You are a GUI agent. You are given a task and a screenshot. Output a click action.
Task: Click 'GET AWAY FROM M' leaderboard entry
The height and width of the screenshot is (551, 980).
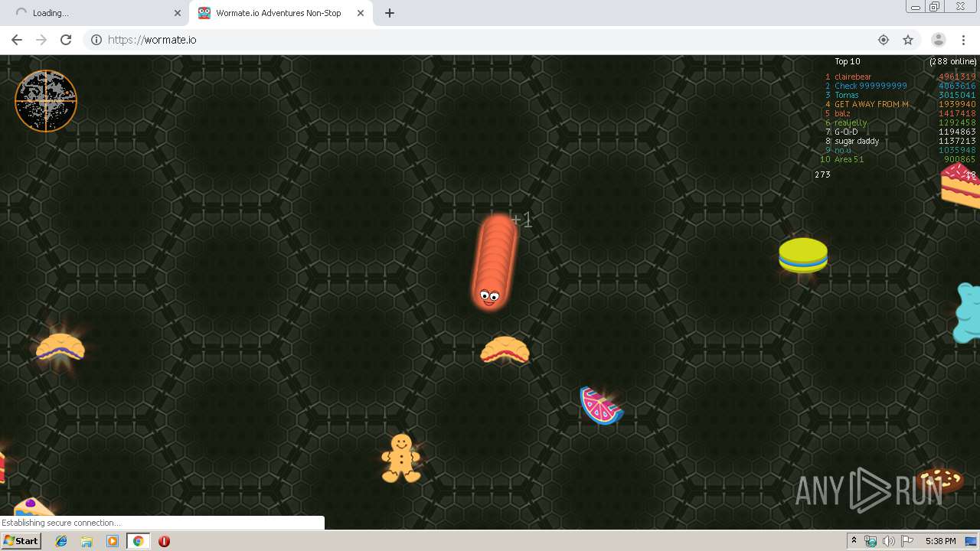[x=871, y=104]
